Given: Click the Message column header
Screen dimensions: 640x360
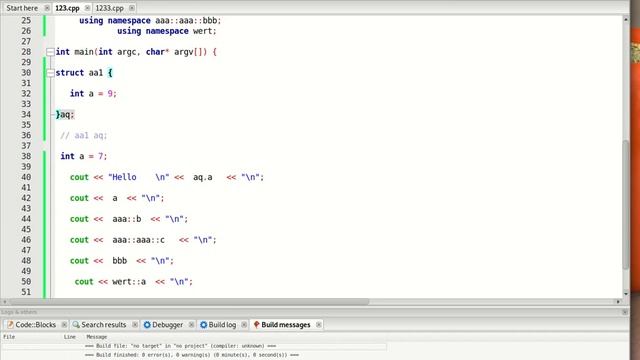Looking at the screenshot, I should click(x=97, y=337).
